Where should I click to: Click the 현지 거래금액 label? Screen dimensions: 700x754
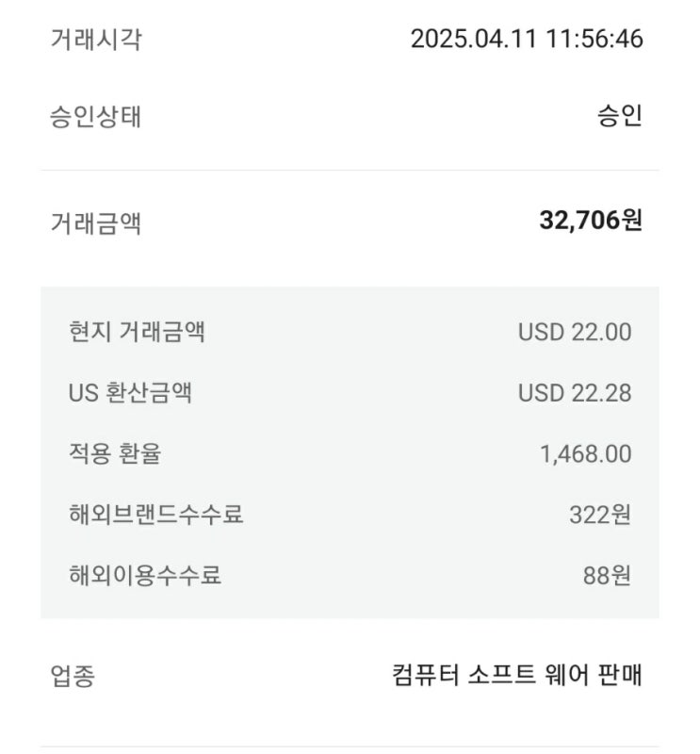tap(137, 332)
